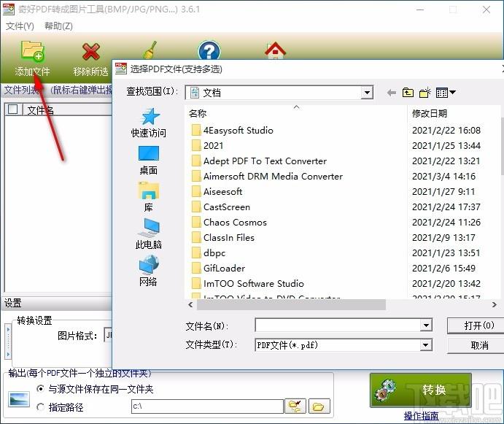Open the File menu
Image resolution: width=504 pixels, height=424 pixels.
click(x=20, y=26)
